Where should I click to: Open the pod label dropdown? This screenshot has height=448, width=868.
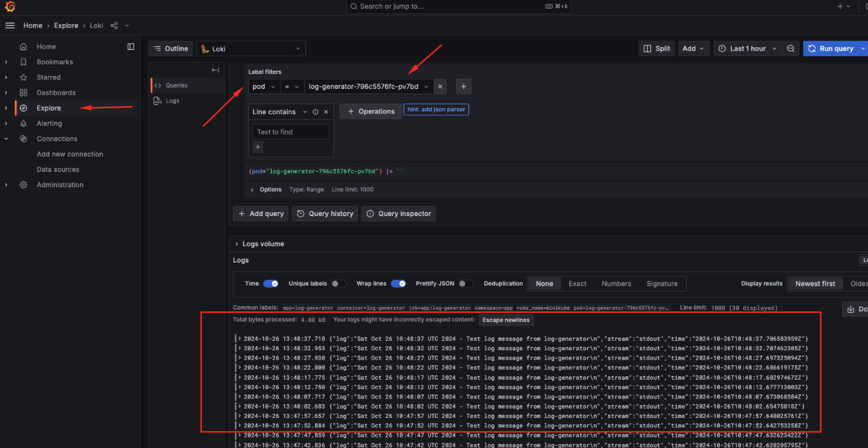click(x=264, y=87)
